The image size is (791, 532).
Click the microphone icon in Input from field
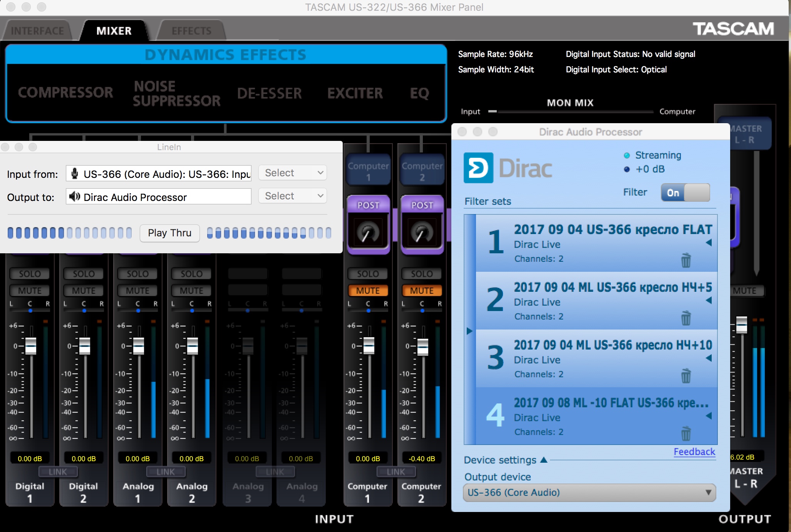click(x=75, y=174)
